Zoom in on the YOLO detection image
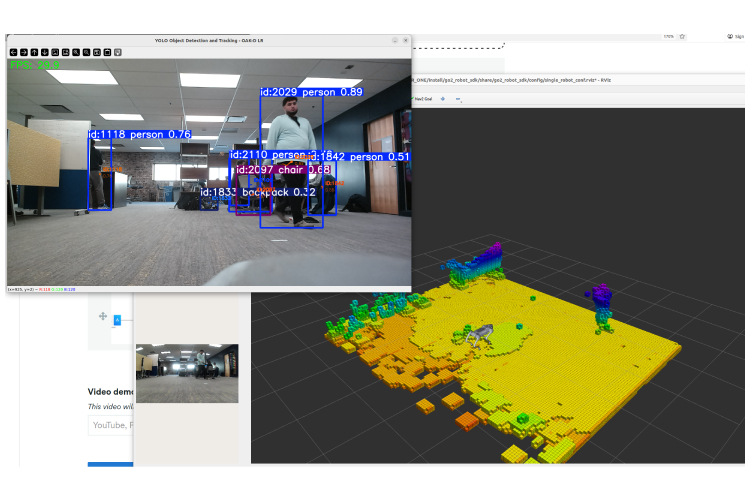 click(x=76, y=51)
